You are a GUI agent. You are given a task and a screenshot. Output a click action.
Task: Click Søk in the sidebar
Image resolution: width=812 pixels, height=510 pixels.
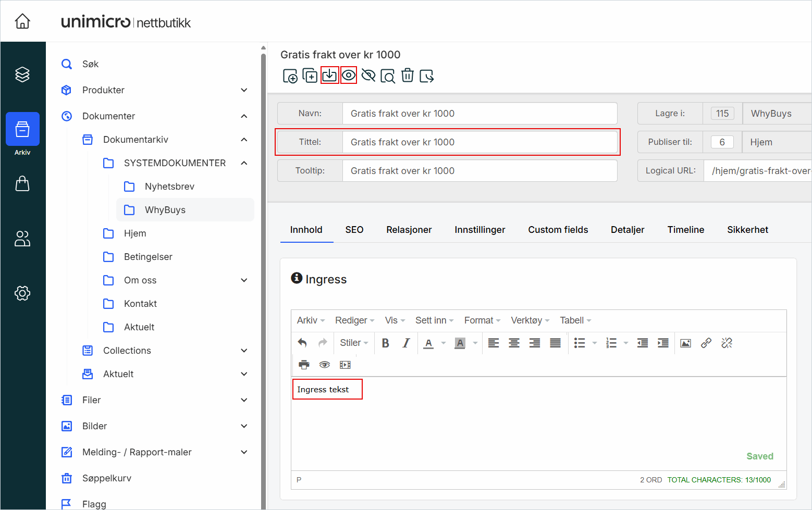(90, 64)
